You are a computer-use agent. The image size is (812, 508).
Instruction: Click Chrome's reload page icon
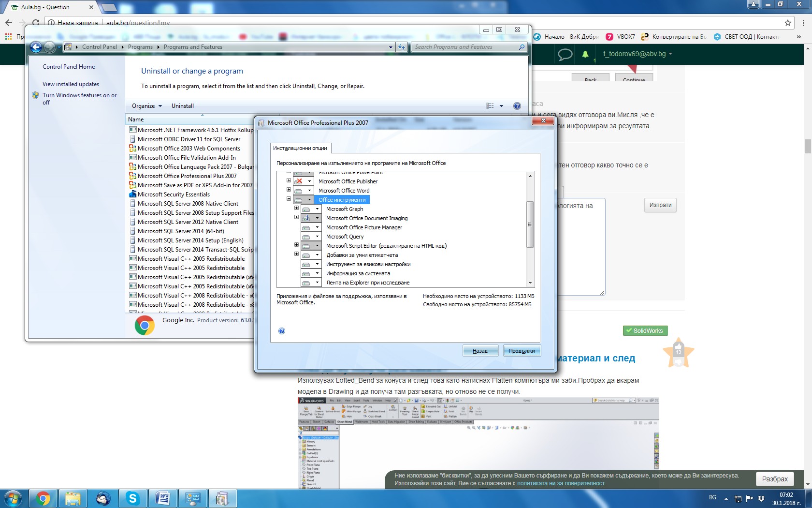(x=36, y=23)
